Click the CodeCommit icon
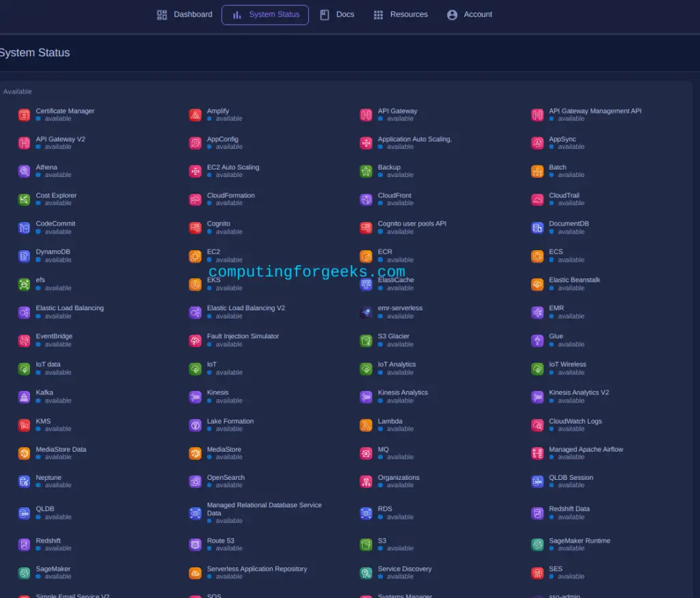Screen dimensions: 700x598 pos(24,228)
